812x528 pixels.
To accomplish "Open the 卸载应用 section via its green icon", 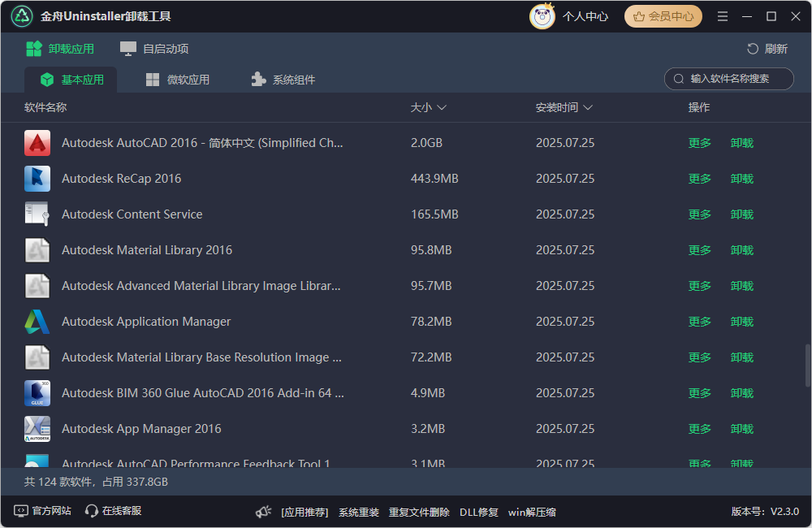I will [x=33, y=49].
